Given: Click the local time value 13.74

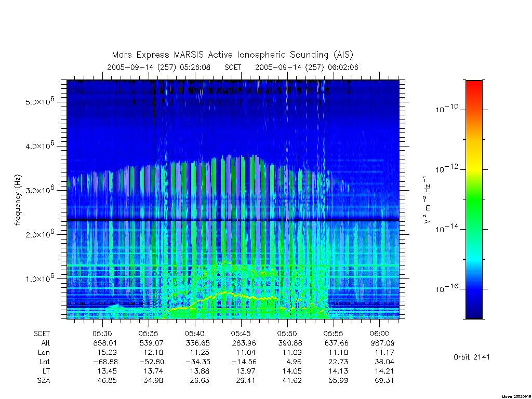Looking at the screenshot, I should click(153, 371).
